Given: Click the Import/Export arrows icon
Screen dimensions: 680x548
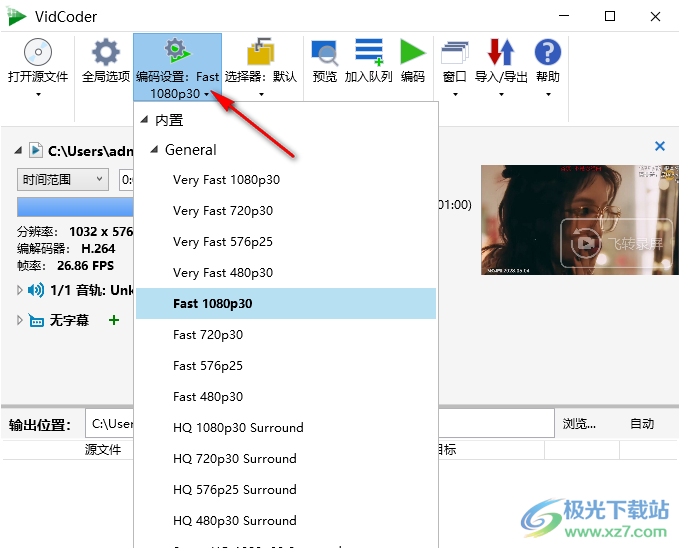Looking at the screenshot, I should [501, 52].
